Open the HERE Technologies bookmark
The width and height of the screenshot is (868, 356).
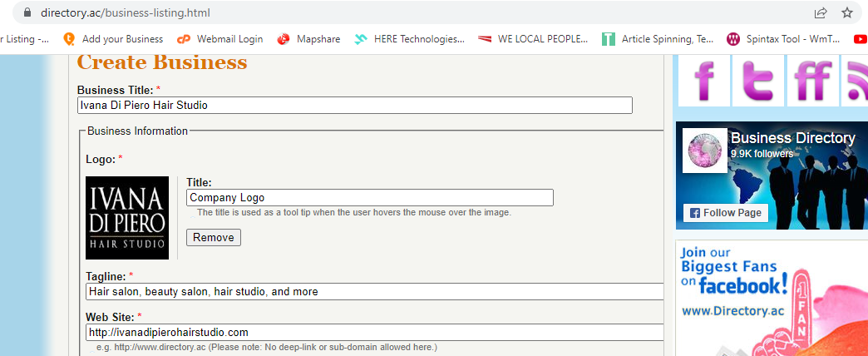(410, 39)
